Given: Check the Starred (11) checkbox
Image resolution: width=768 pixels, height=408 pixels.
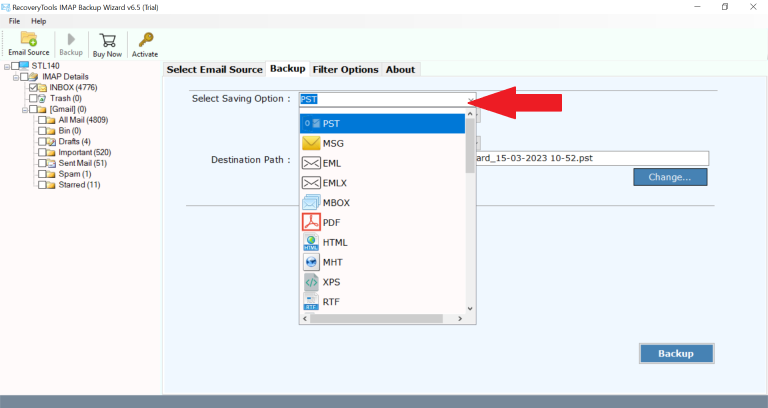Looking at the screenshot, I should 42,185.
